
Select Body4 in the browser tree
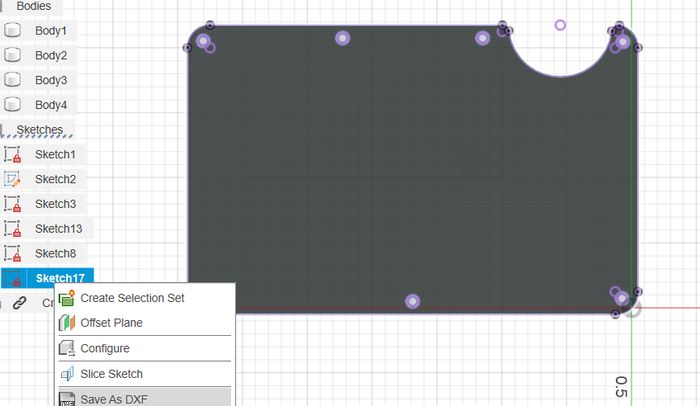coord(51,105)
